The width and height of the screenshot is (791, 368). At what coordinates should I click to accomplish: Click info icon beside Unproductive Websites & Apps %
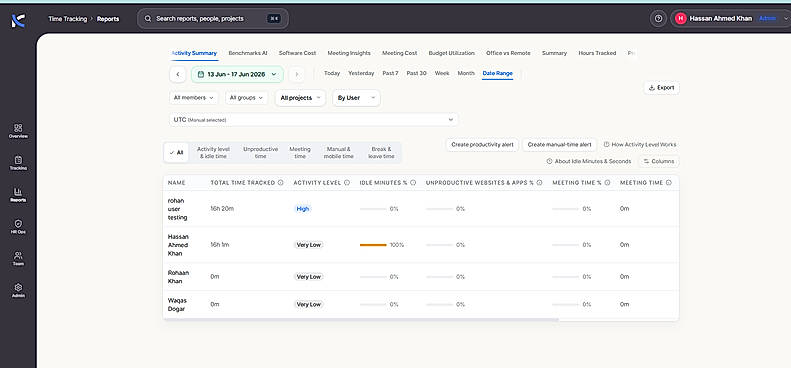tap(539, 183)
